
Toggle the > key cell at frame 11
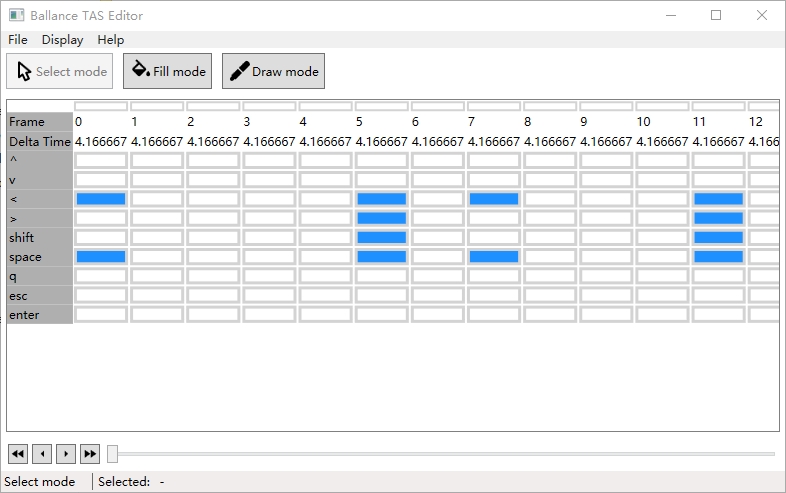click(718, 218)
